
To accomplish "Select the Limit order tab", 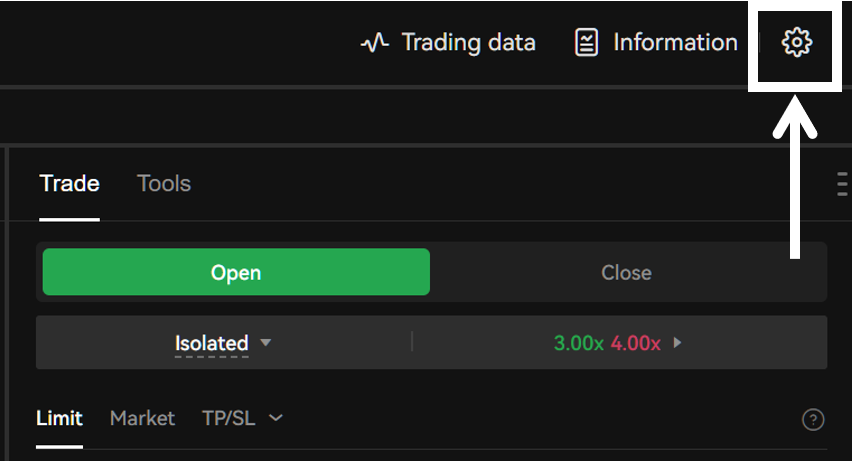I will pos(59,418).
